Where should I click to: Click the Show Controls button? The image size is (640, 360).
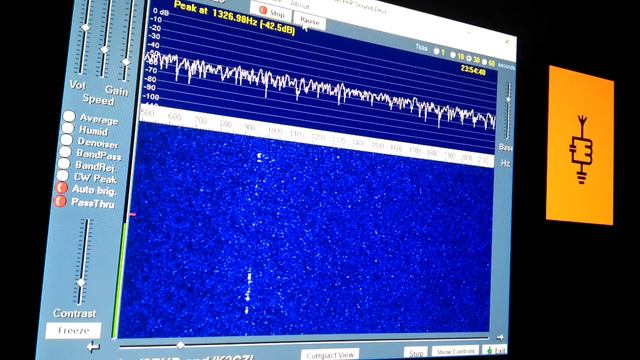[455, 352]
